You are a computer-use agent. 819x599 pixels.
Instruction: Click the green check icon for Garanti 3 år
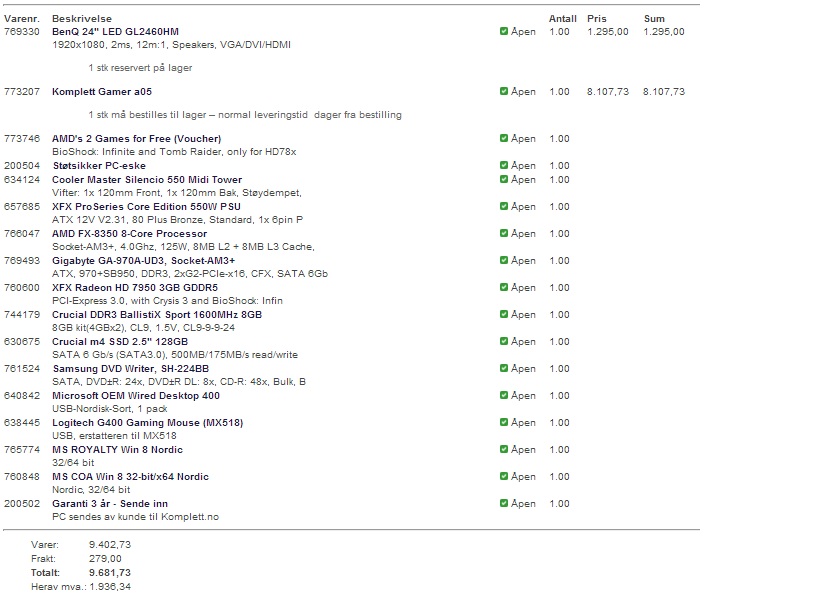(x=504, y=503)
